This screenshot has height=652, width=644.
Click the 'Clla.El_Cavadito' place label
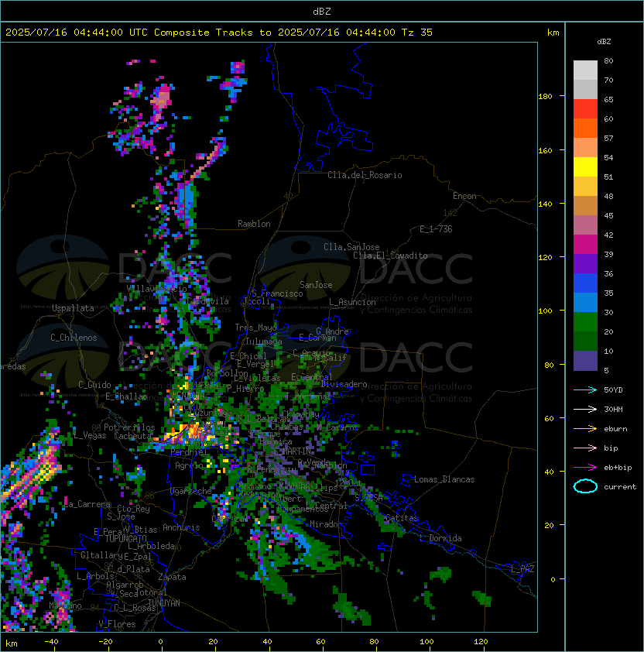coord(390,256)
